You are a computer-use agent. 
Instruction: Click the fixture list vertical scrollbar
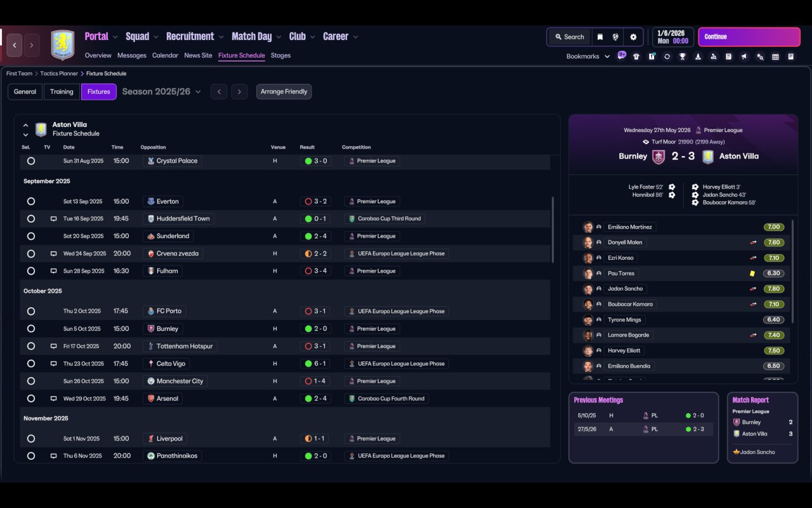point(553,230)
